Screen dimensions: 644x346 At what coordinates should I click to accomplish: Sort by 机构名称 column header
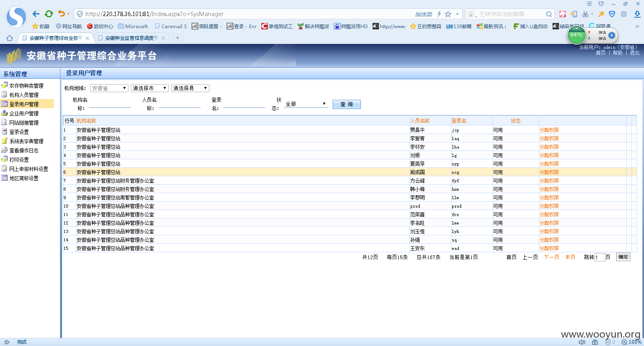coord(86,121)
